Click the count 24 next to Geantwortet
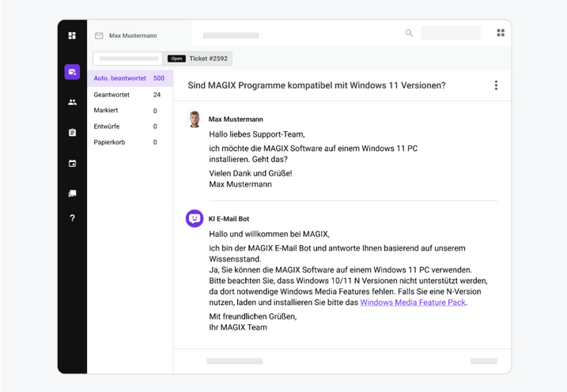Image resolution: width=567 pixels, height=392 pixels. (157, 95)
